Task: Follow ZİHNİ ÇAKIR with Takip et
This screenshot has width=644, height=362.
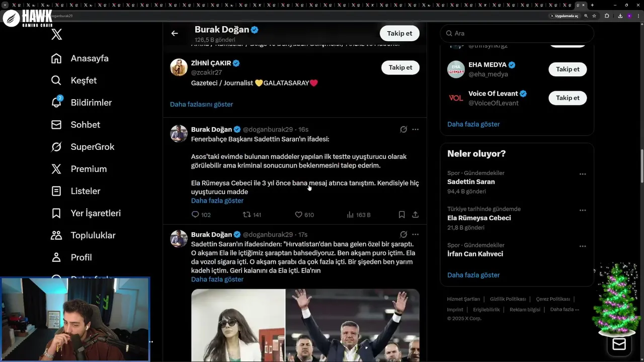Action: tap(400, 67)
